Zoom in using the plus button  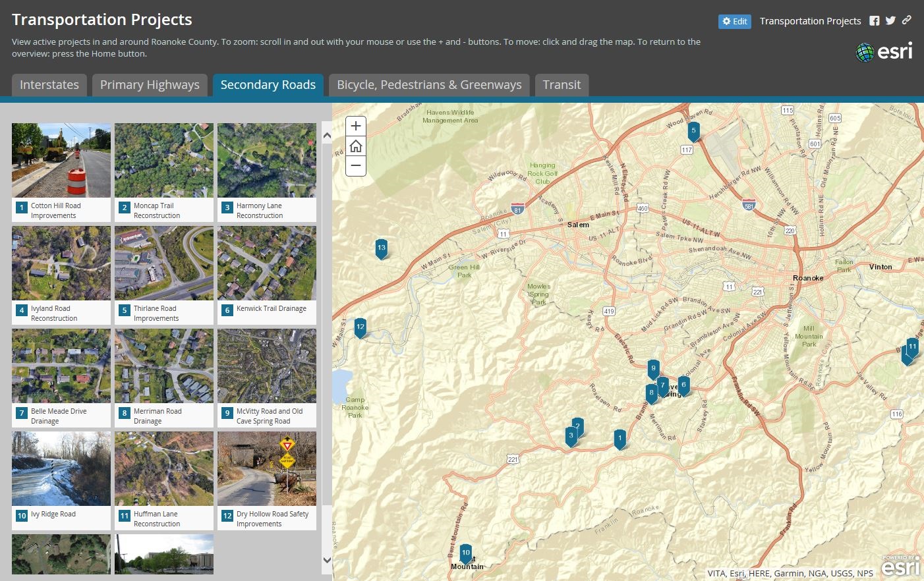tap(355, 126)
